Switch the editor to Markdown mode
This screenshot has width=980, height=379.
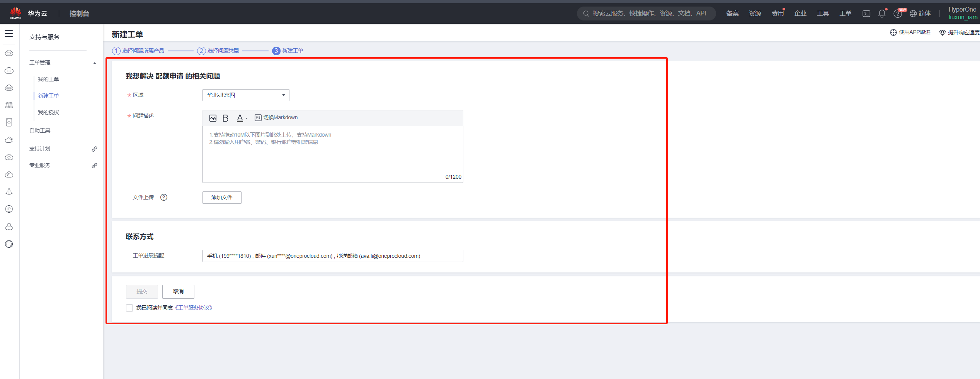point(276,118)
